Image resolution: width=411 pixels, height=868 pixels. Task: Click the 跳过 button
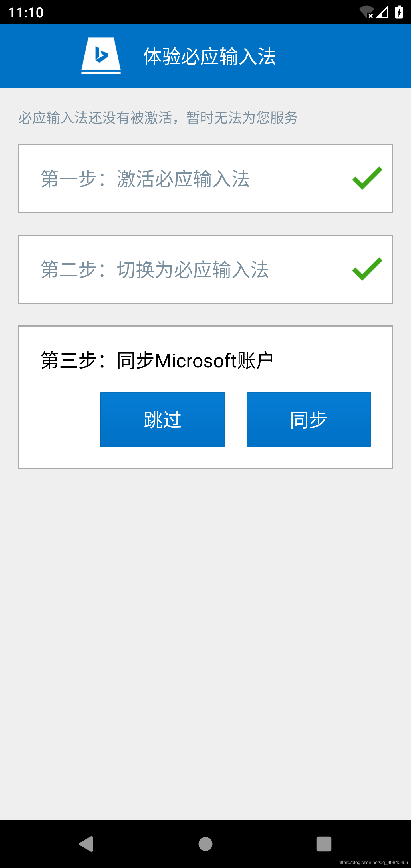(x=163, y=419)
